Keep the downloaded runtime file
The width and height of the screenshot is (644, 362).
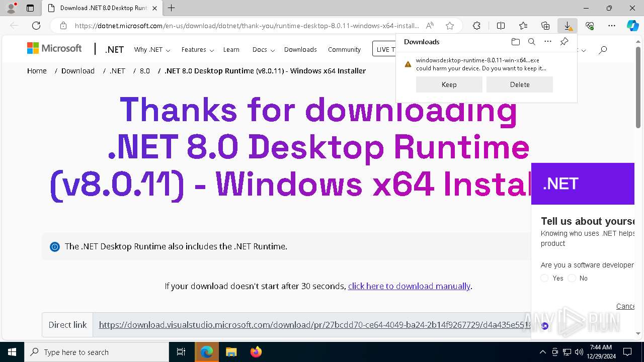click(449, 84)
